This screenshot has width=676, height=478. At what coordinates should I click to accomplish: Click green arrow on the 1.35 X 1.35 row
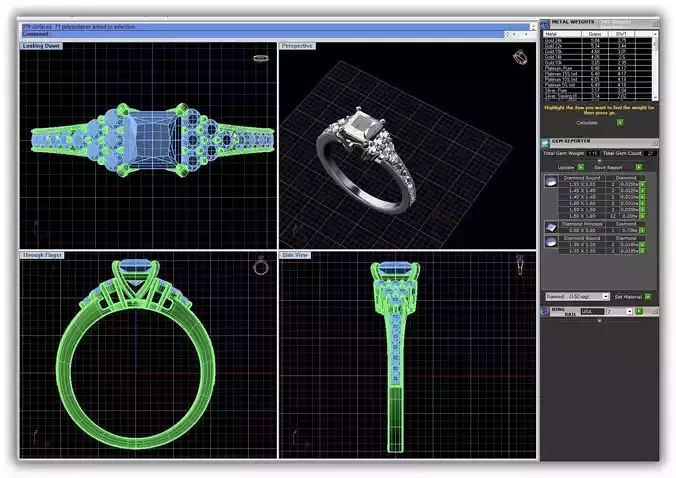click(642, 250)
